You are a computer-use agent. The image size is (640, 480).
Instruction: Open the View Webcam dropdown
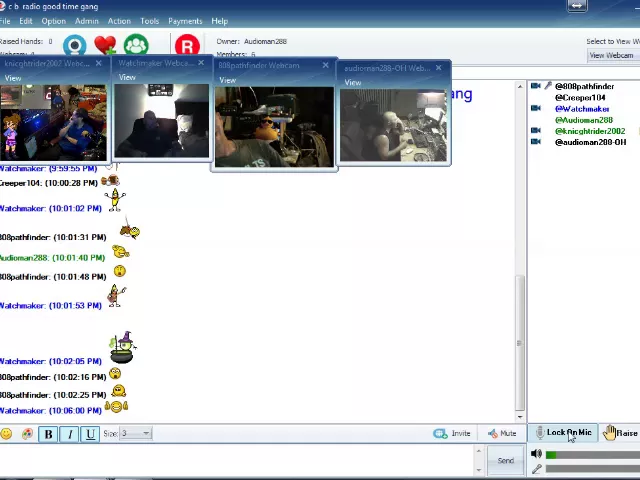tap(613, 56)
